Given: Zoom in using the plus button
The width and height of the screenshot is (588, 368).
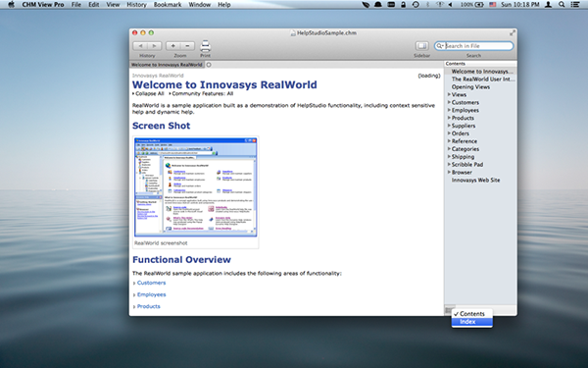Looking at the screenshot, I should coord(172,46).
